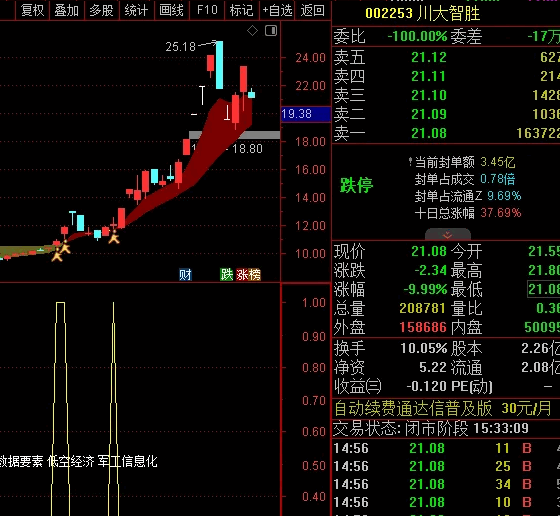Screen dimensions: 560x516
Task: Click the 数据要素 concept tag
Action: (21, 461)
